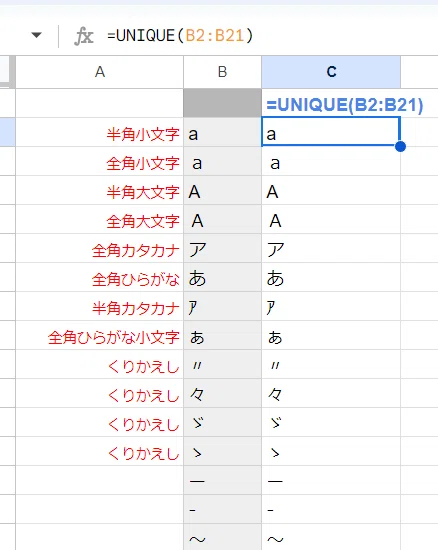Select column B header
Viewport: 438px width, 550px height.
tap(222, 72)
